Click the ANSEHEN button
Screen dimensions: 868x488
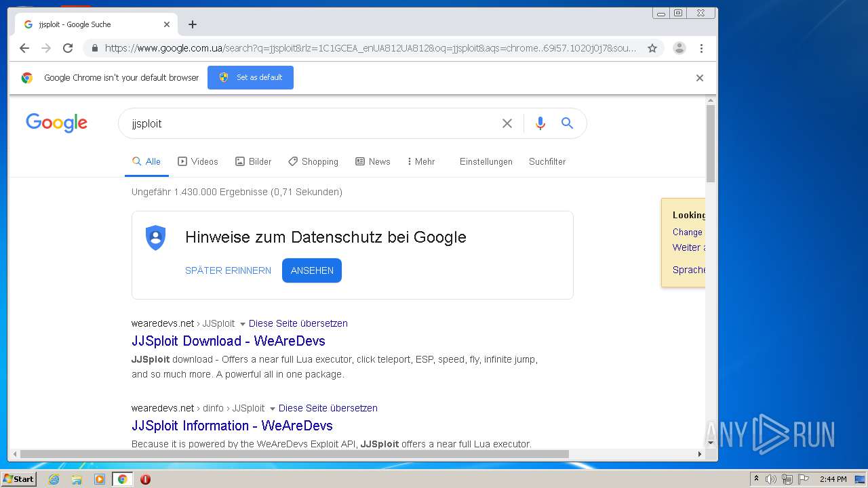[312, 270]
